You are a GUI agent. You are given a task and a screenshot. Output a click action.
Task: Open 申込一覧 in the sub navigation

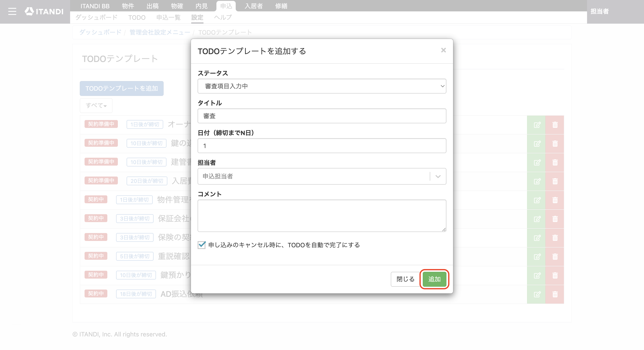168,17
